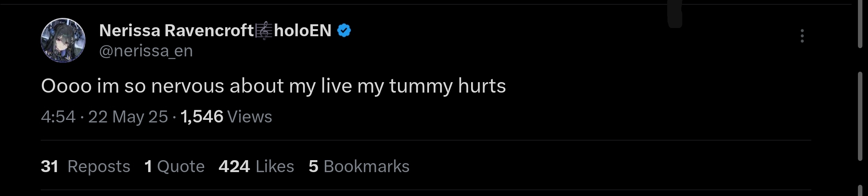Open the @nerissa_en handle link
Screen dimensions: 868x196
146,51
